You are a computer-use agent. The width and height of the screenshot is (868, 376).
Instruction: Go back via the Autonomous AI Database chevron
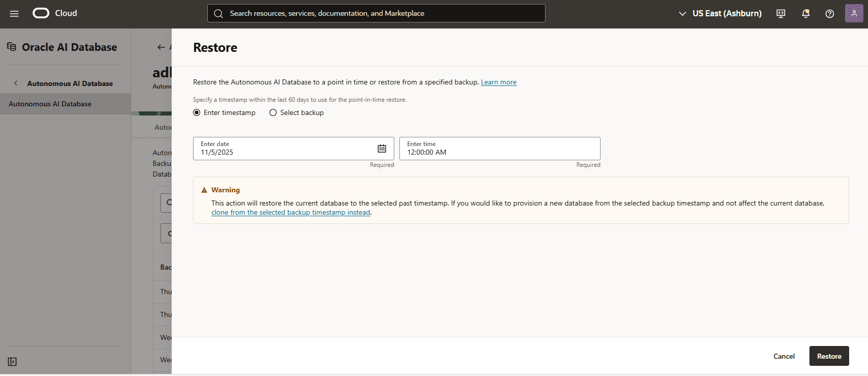point(16,83)
